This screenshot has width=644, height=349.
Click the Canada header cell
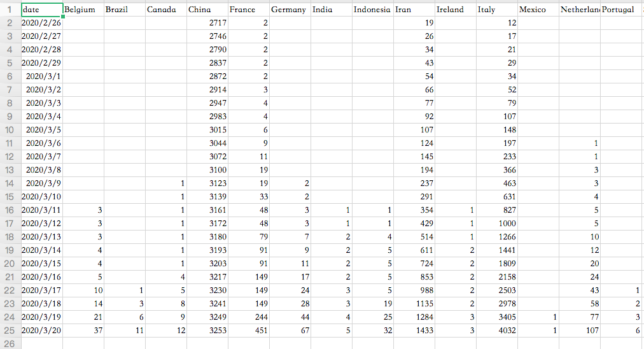click(166, 10)
